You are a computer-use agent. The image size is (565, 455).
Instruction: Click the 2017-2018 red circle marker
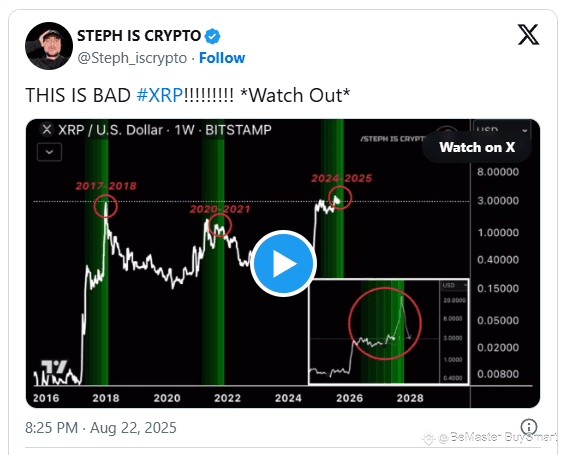click(106, 206)
